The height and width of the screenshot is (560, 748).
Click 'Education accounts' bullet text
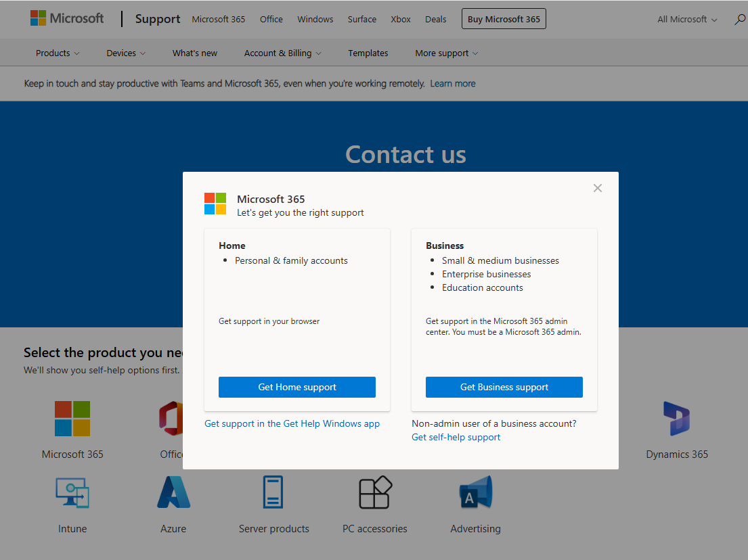pyautogui.click(x=482, y=288)
